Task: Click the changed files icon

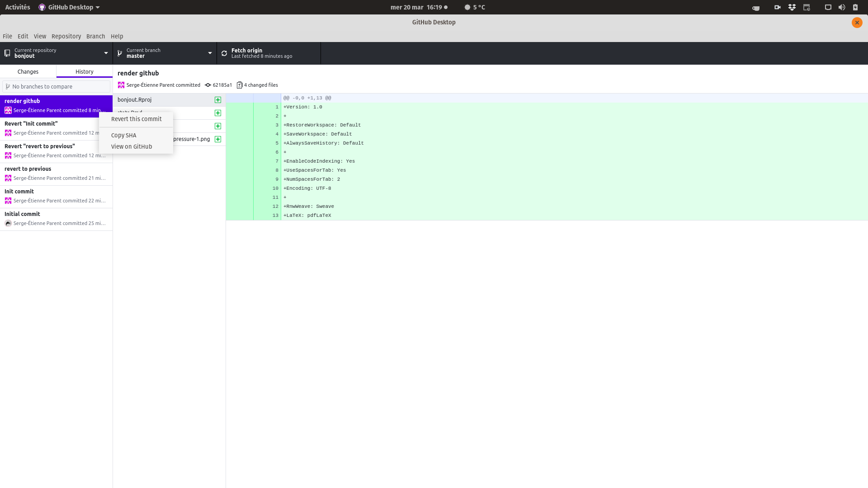Action: point(240,85)
